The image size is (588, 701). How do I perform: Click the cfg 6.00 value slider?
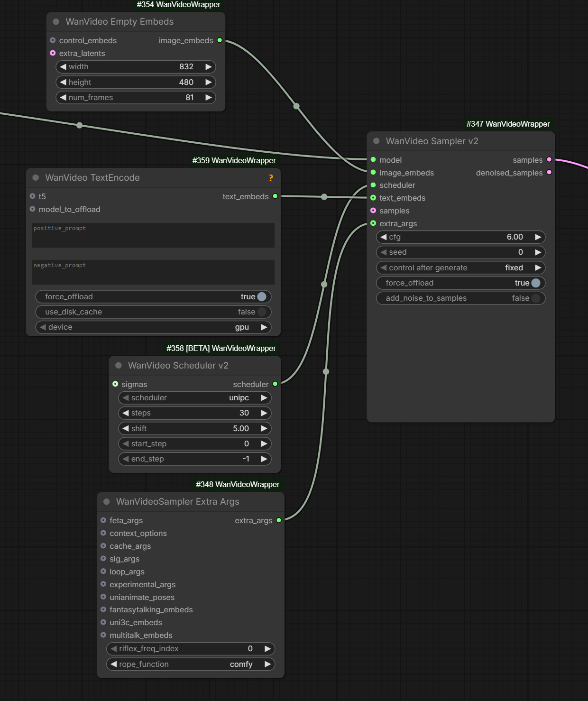pos(460,237)
